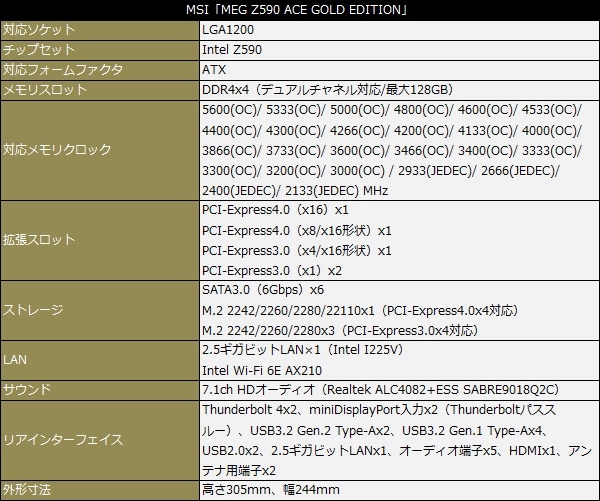Click '2.5ギガビットLAN×1 (Intel I225V)' line
The height and width of the screenshot is (501, 600).
[303, 350]
